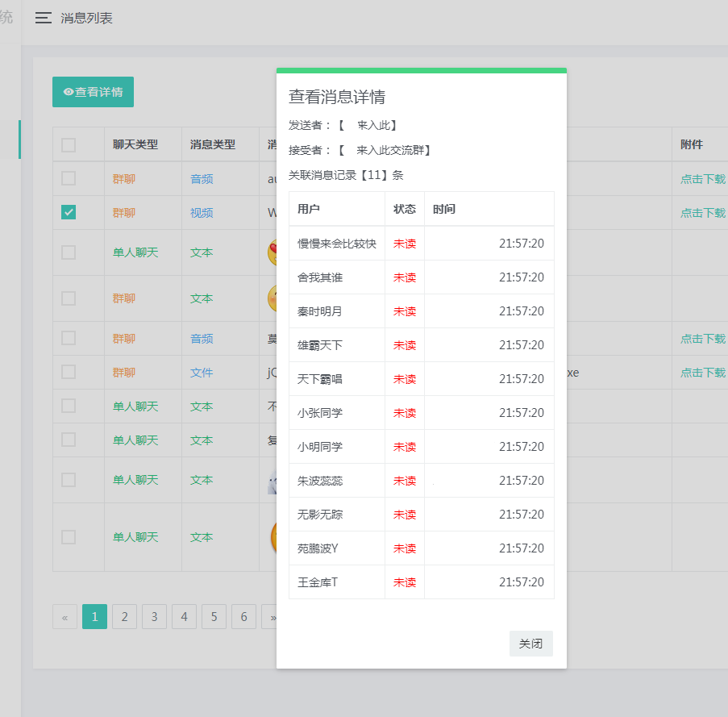
Task: Select user 舍我其谁 in the dialog
Action: 320,277
